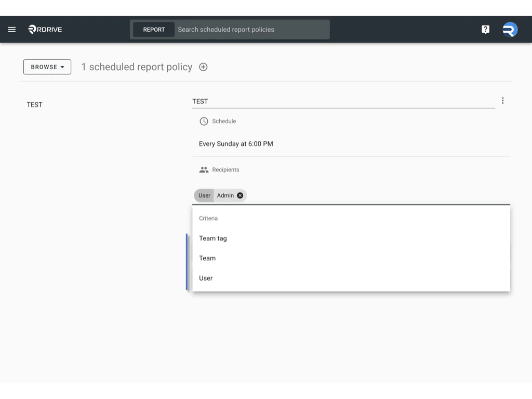Remove the Admin recipient via its X icon

pyautogui.click(x=240, y=195)
